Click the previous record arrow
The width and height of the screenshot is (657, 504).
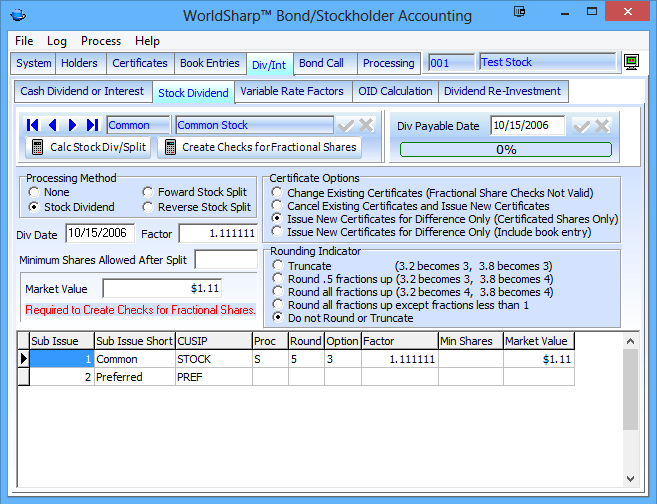click(53, 125)
